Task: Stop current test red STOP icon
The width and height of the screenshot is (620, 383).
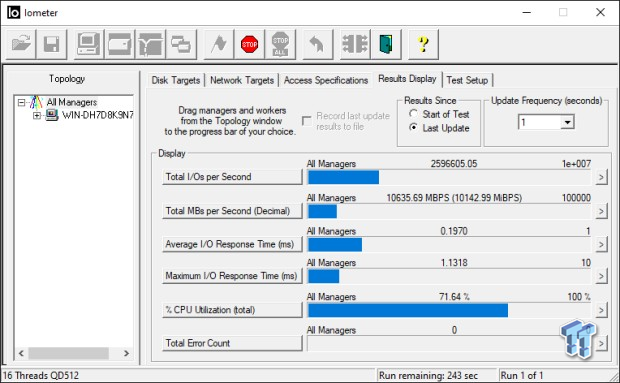Action: 250,44
